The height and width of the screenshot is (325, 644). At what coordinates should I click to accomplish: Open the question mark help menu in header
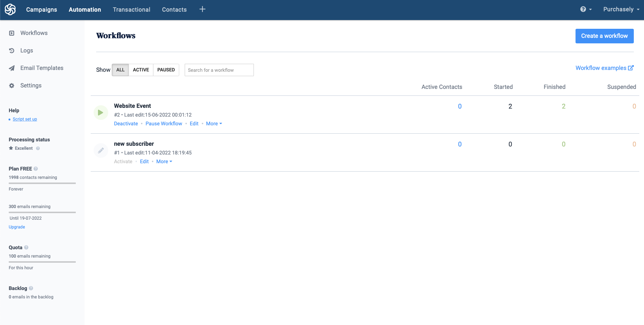[x=585, y=9]
